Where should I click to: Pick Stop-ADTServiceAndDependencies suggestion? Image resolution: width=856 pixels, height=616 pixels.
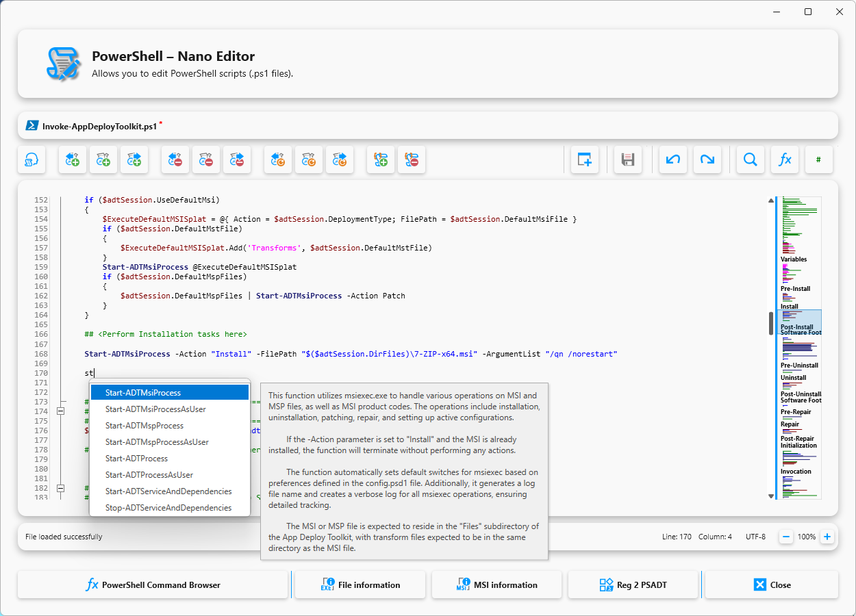tap(170, 508)
